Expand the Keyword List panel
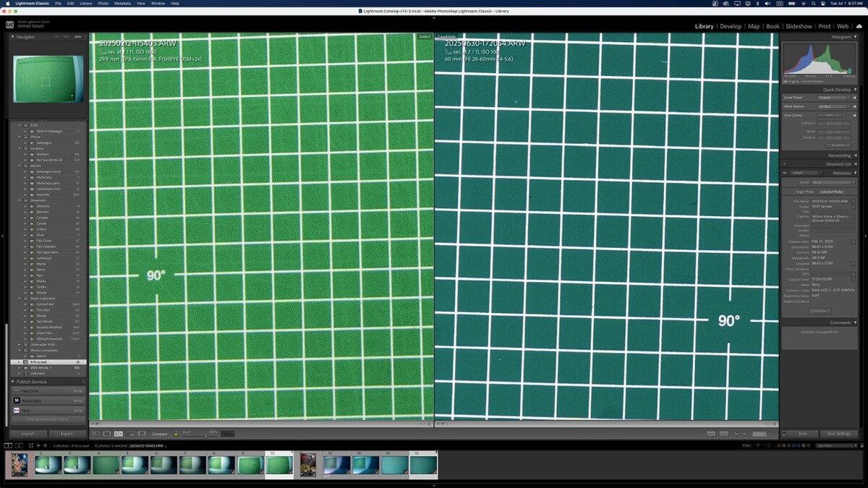The image size is (868, 488). click(856, 164)
